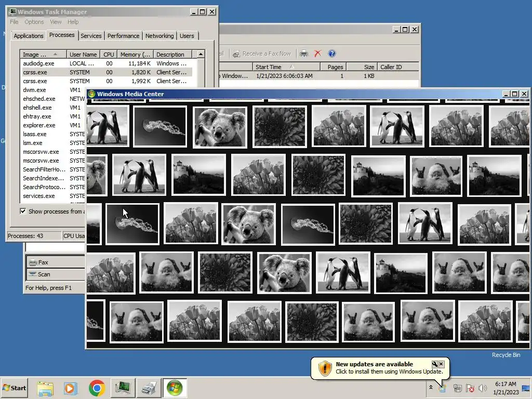The height and width of the screenshot is (399, 532).
Task: Launch Windows Media Player from taskbar
Action: click(71, 388)
